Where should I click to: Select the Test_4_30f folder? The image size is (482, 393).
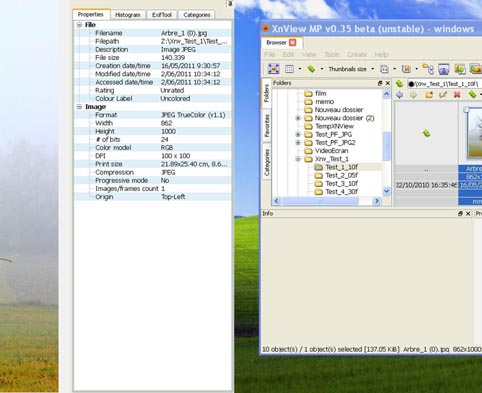pyautogui.click(x=341, y=192)
